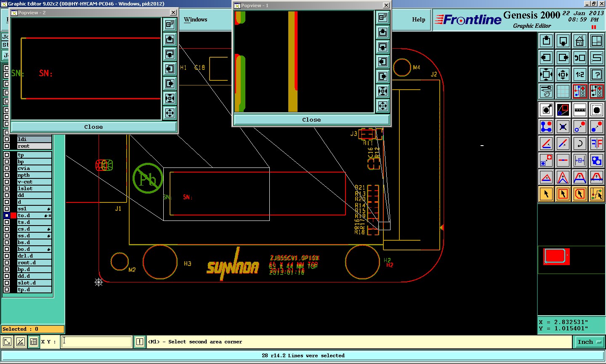Open the Windows menu

point(195,19)
